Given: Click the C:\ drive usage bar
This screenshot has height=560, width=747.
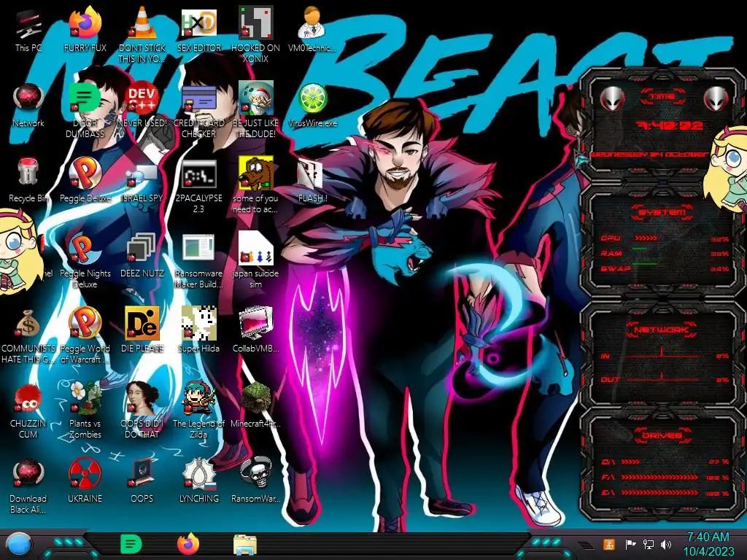Looking at the screenshot, I should tap(664, 462).
